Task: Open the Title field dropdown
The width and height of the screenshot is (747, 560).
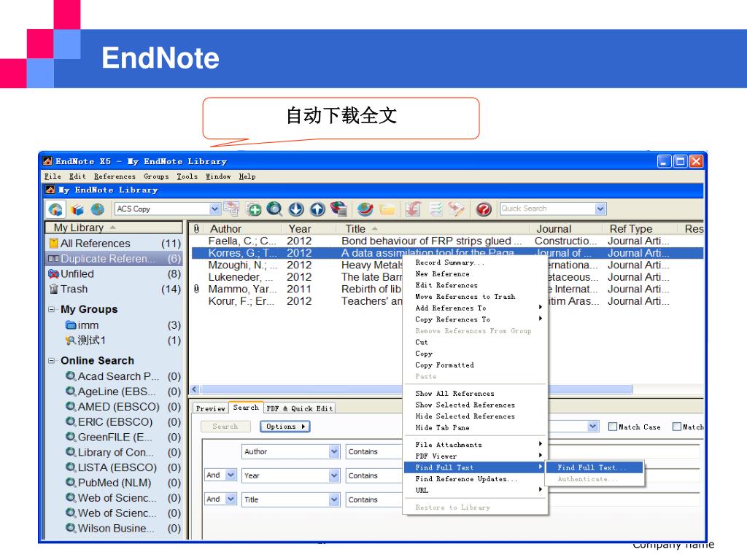Action: pyautogui.click(x=334, y=499)
